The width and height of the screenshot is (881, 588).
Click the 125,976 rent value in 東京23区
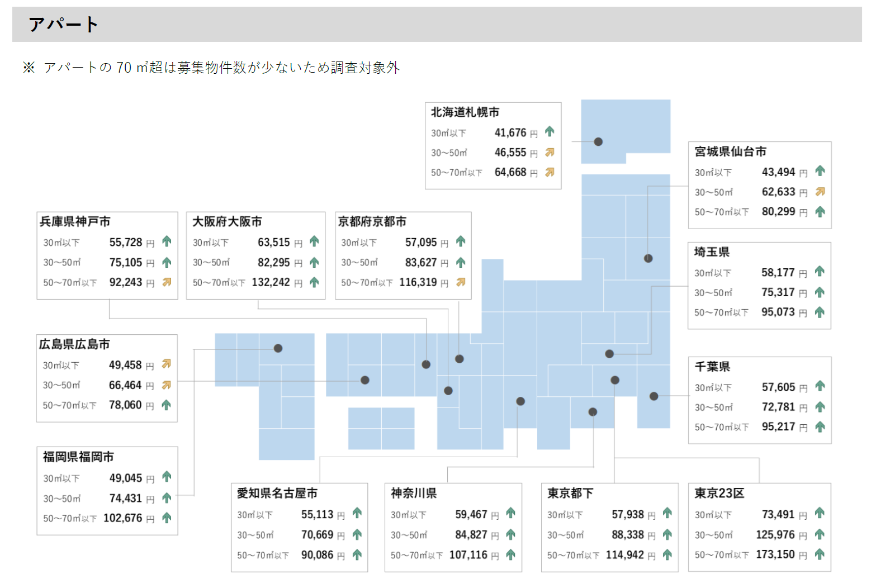point(775,534)
